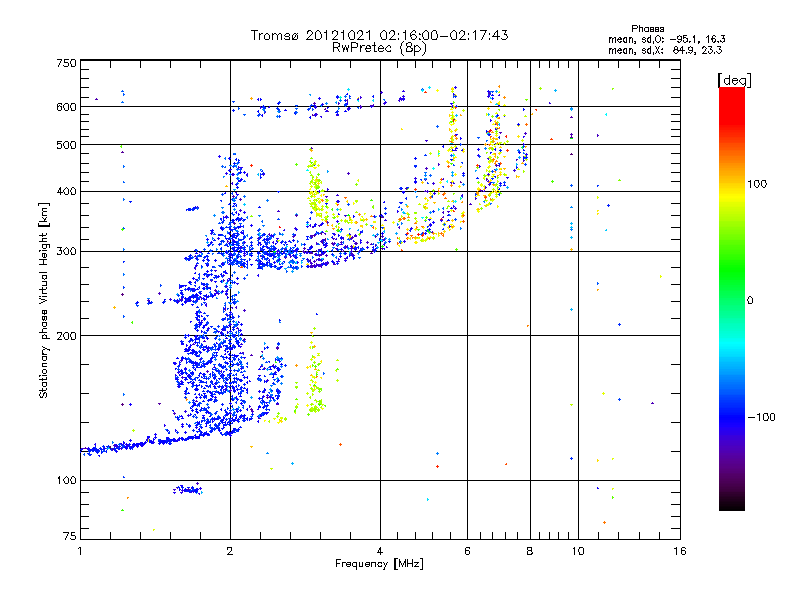800x600 pixels.
Task: Click the '[deg]' colorbar unit label
Action: tap(734, 80)
